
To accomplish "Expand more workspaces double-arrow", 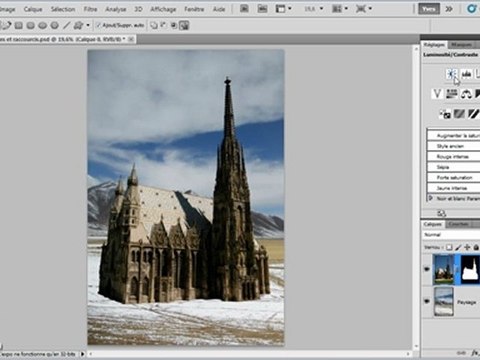I will click(449, 9).
